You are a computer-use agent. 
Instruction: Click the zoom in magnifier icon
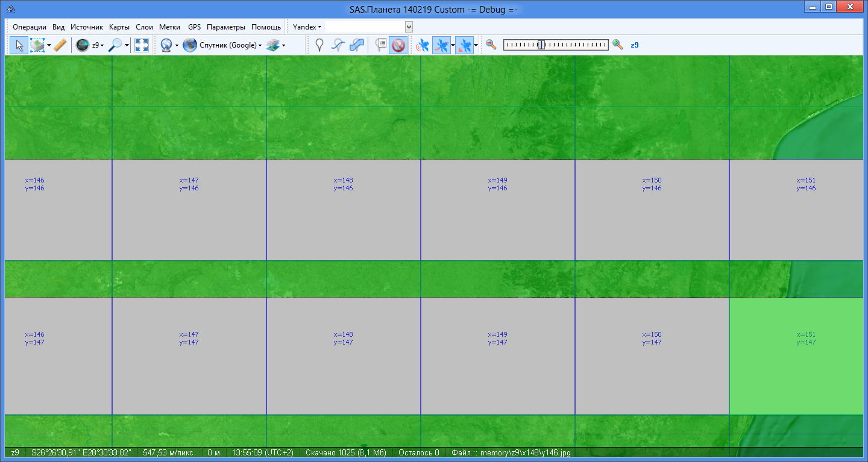click(617, 45)
